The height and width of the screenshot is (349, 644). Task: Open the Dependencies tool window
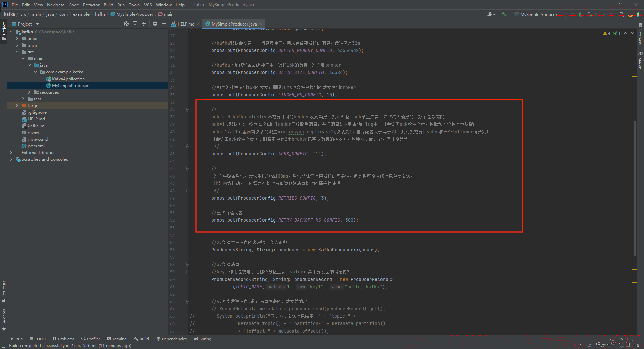pos(171,339)
